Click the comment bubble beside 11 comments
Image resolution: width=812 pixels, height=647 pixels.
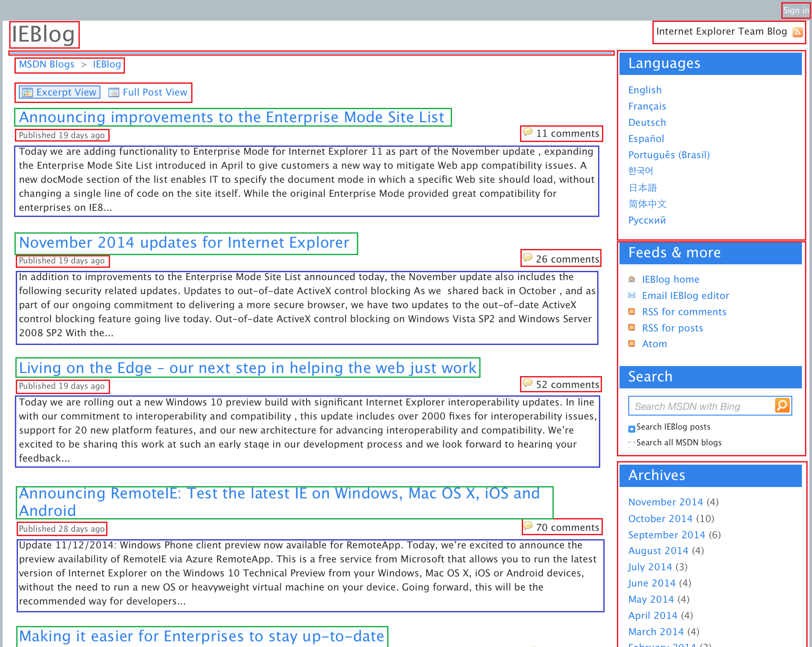[x=527, y=132]
